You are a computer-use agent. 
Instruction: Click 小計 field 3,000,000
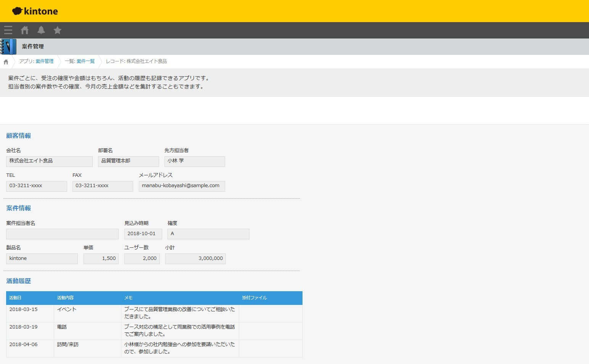tap(195, 258)
